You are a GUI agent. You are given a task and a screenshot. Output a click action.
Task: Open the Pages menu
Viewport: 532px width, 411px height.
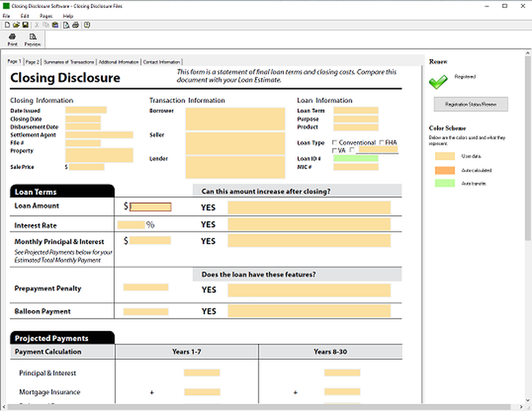46,16
